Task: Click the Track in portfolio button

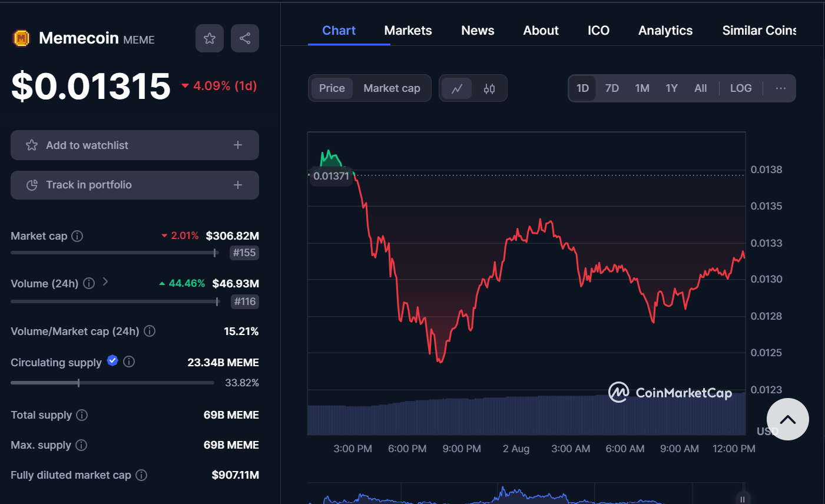Action: [134, 185]
